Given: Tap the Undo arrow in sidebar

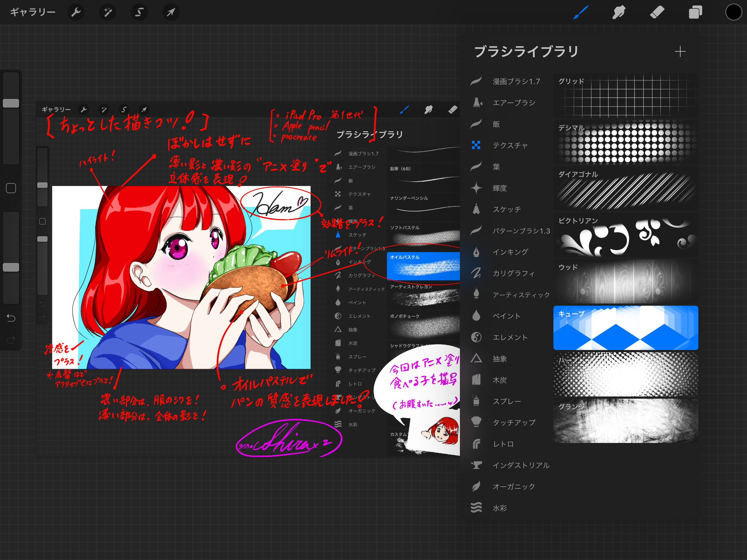Looking at the screenshot, I should pos(11,318).
